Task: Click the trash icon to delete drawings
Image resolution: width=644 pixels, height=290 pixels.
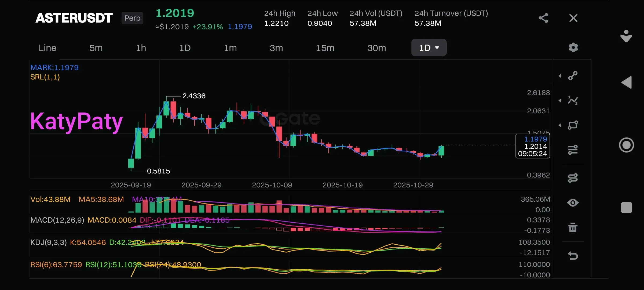Action: (x=573, y=227)
